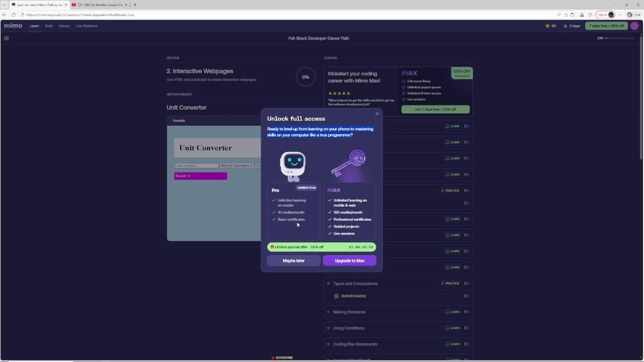Image resolution: width=644 pixels, height=362 pixels.
Task: Open the hamburger sidebar menu
Action: pyautogui.click(x=7, y=38)
